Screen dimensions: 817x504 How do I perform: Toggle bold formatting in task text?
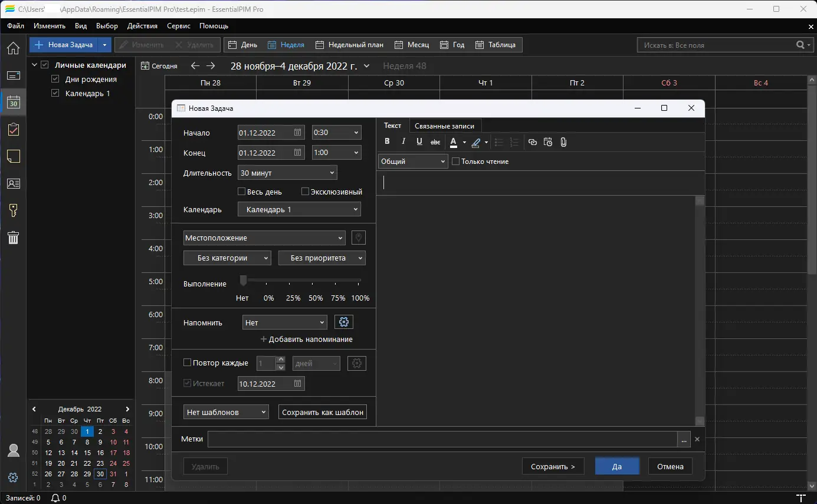click(x=388, y=141)
